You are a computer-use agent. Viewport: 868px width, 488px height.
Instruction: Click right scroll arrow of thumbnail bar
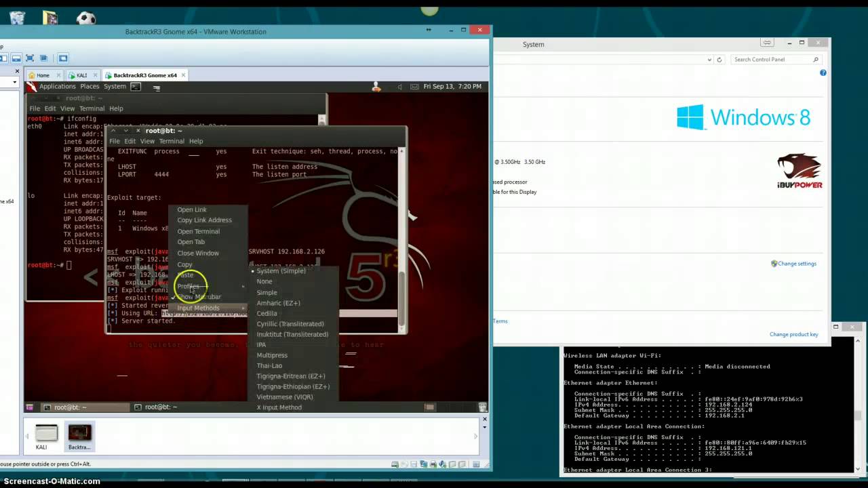point(475,436)
